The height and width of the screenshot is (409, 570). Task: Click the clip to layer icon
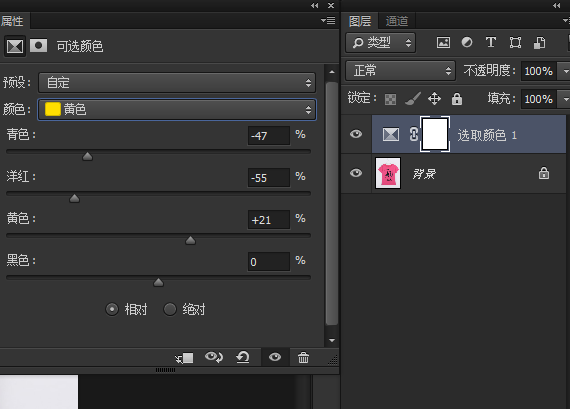(x=184, y=358)
